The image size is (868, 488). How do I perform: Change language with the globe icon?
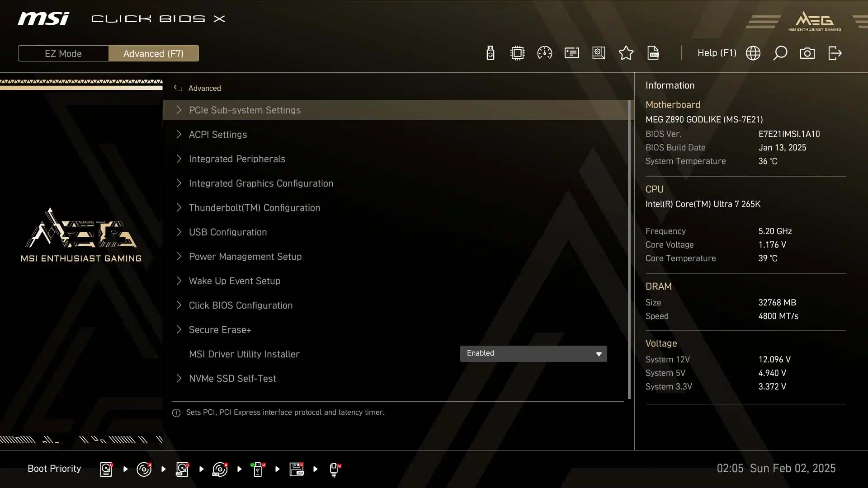753,53
